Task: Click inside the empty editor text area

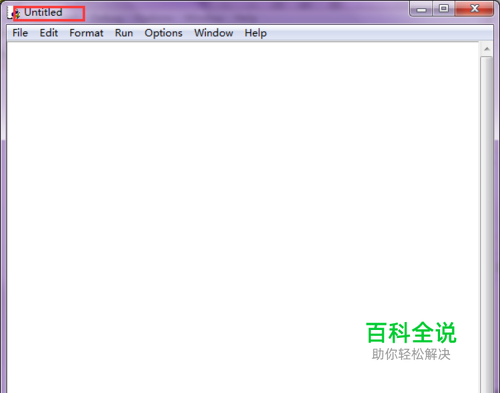Action: (x=243, y=217)
